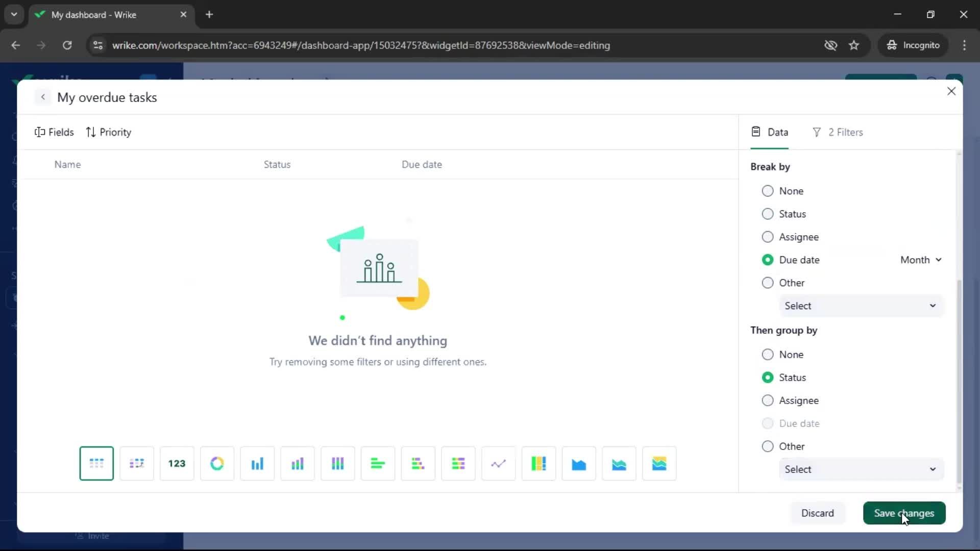Viewport: 980px width, 551px height.
Task: Select the 100% stacked column chart type
Action: point(338,463)
